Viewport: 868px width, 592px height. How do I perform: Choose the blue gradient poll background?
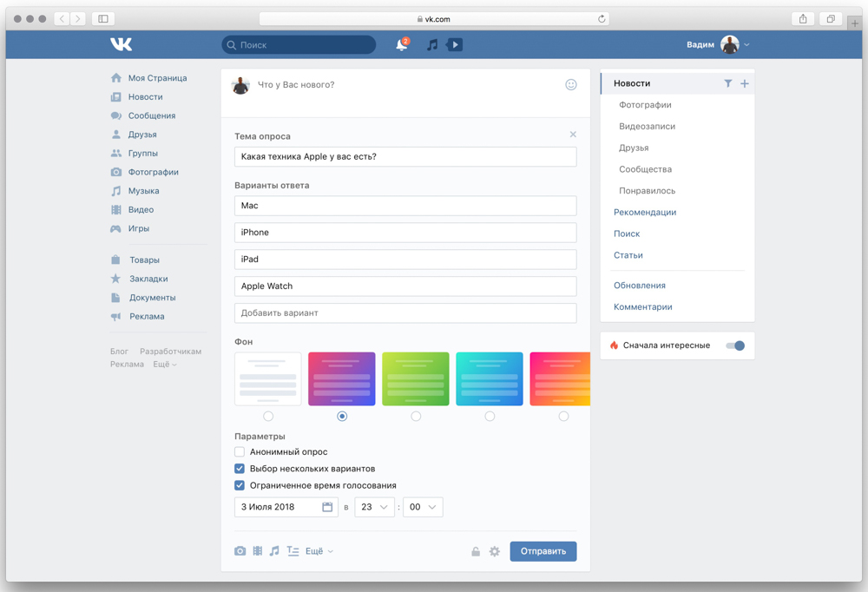[x=490, y=378]
